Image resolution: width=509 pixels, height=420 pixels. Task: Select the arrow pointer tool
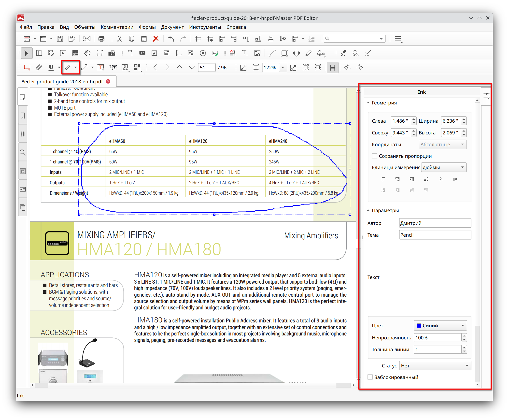pyautogui.click(x=27, y=53)
